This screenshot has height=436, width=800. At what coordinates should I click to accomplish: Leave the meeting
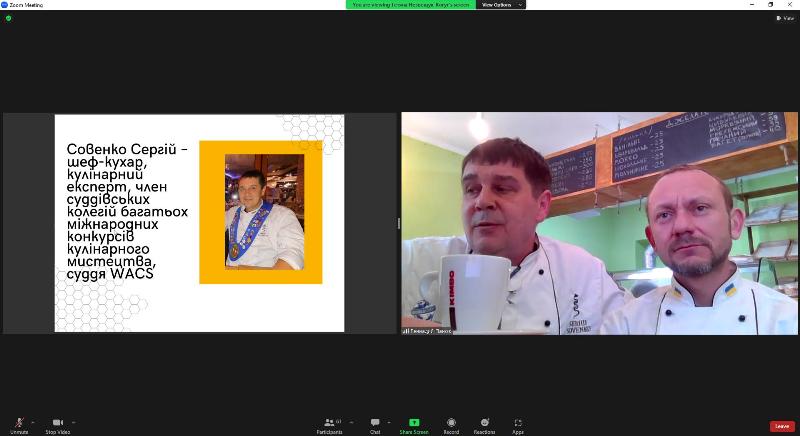[x=782, y=426]
